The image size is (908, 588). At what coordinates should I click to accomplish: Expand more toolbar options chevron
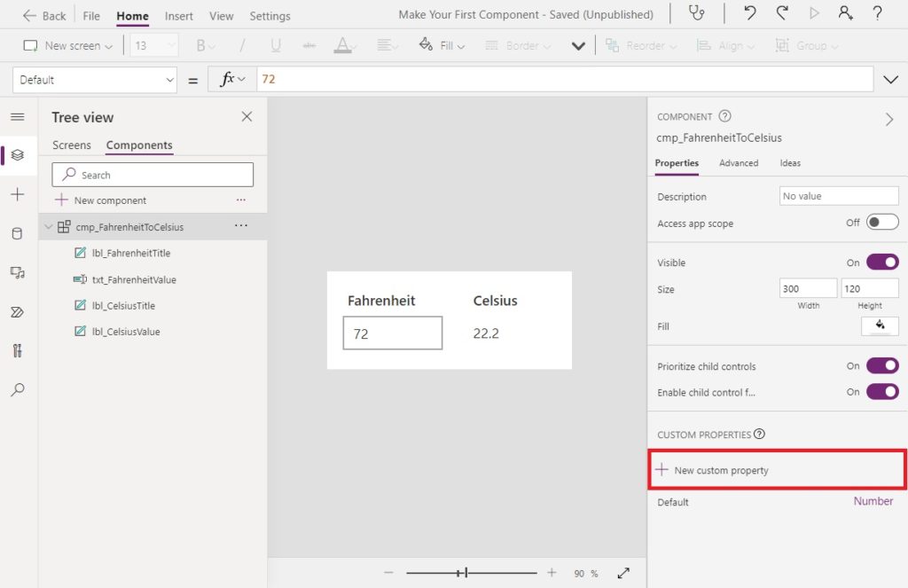578,46
